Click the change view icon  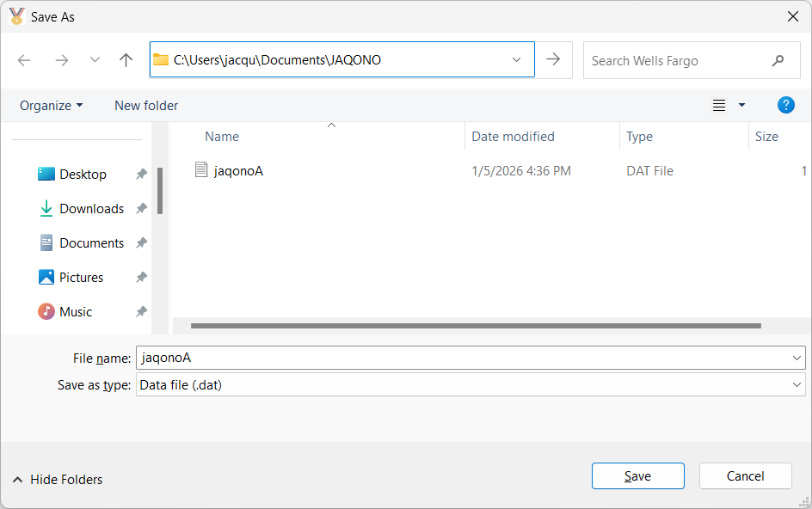pos(719,105)
